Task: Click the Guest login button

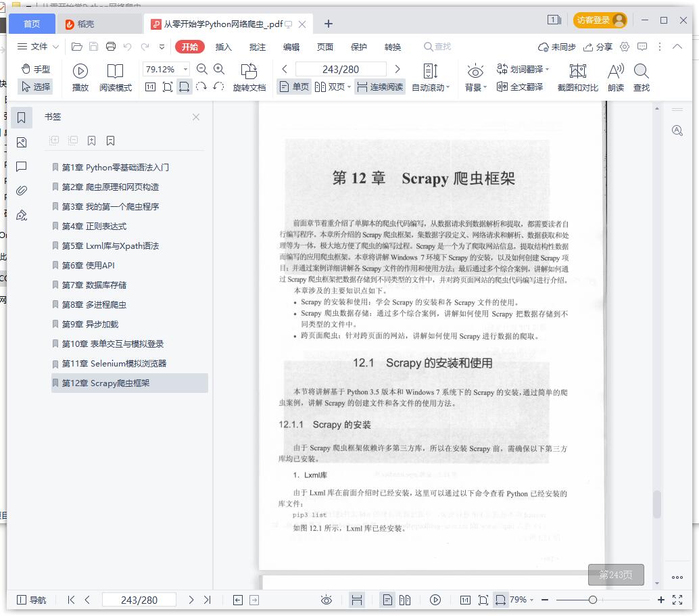Action: pos(600,20)
